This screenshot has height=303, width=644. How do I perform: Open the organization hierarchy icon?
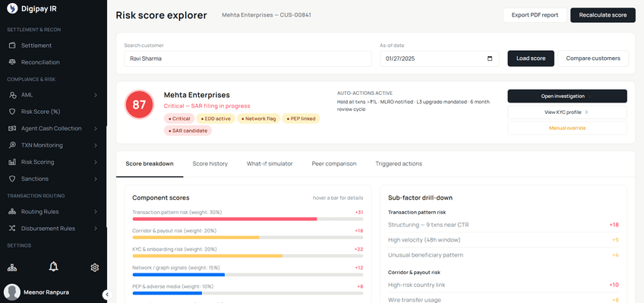(12, 268)
